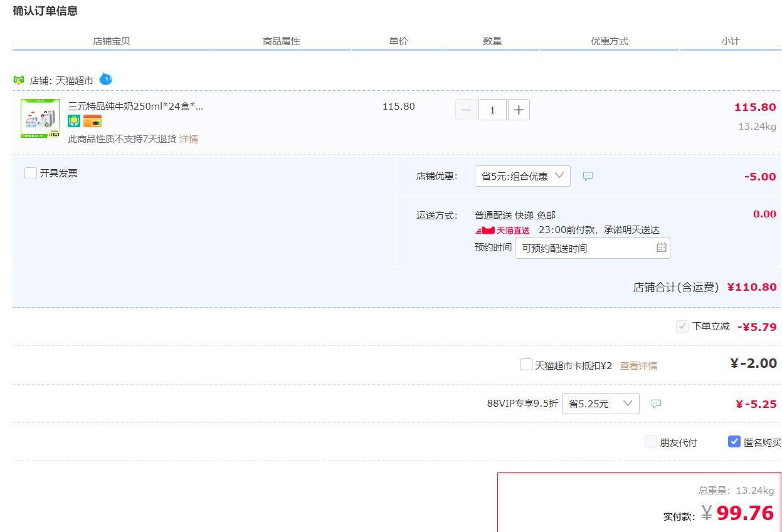Image resolution: width=782 pixels, height=532 pixels.
Task: Click the -5.00 store discount amount
Action: pos(760,177)
